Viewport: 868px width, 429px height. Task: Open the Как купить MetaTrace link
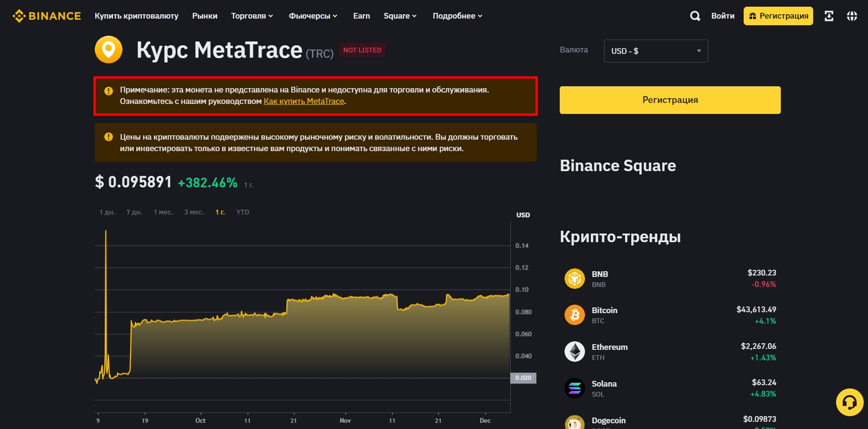pos(304,101)
